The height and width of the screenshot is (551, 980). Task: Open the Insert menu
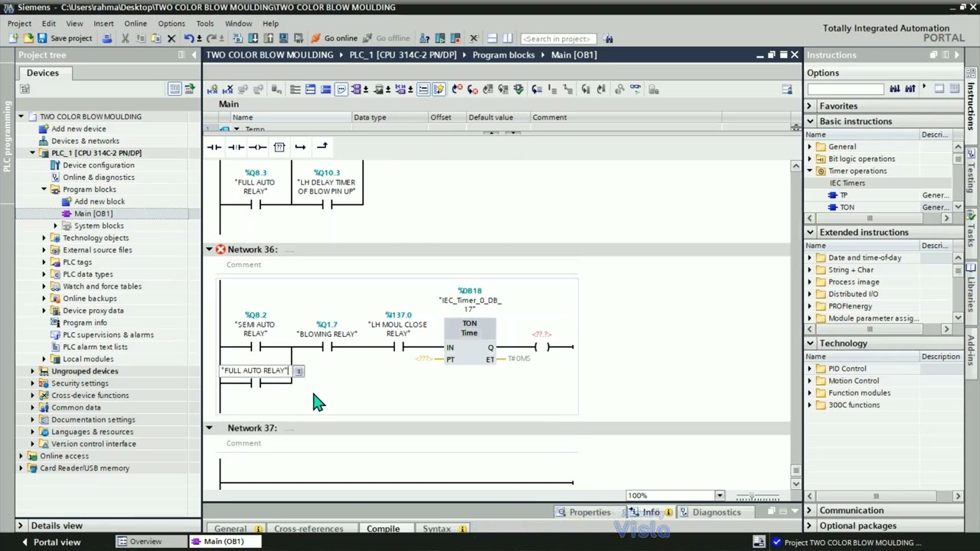tap(103, 24)
